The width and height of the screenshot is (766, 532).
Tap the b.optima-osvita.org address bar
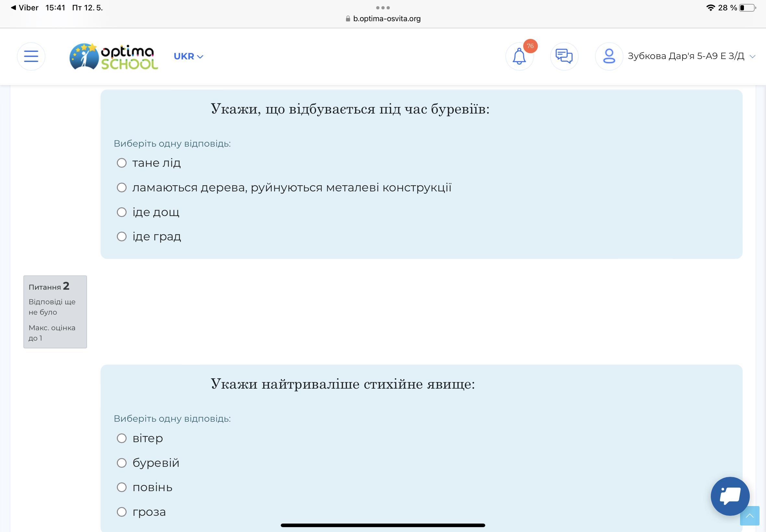(x=387, y=19)
